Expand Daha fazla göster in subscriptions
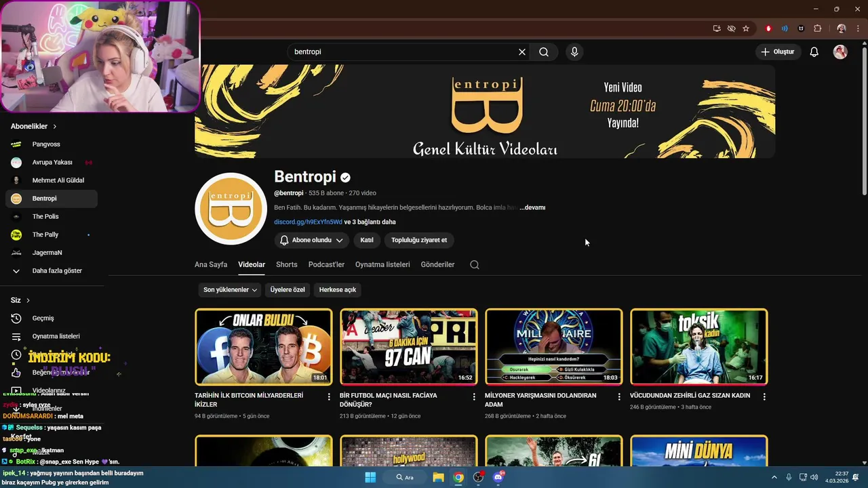The height and width of the screenshot is (488, 868). pyautogui.click(x=52, y=270)
